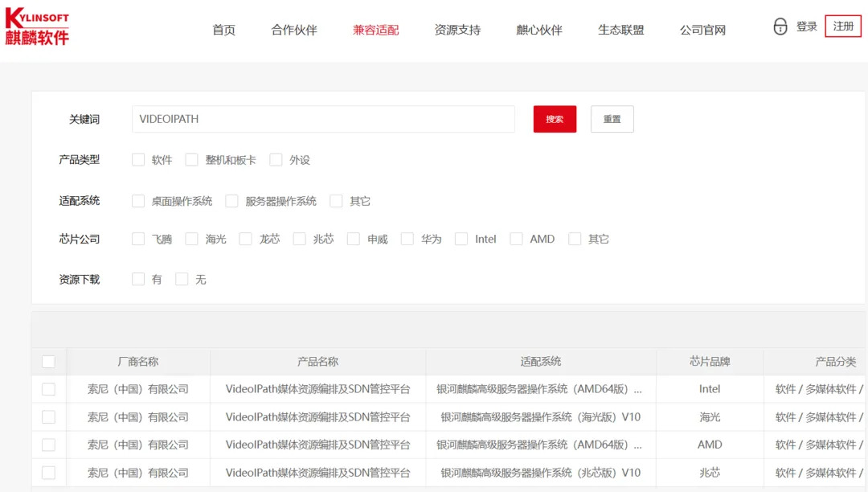
Task: Click the 产品分类 column header
Action: pos(835,362)
